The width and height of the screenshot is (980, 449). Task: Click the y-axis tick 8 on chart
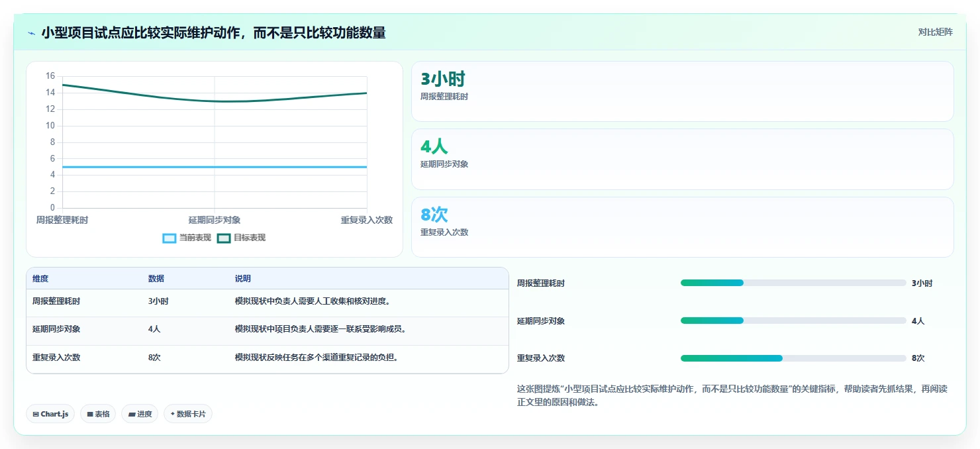[x=52, y=142]
